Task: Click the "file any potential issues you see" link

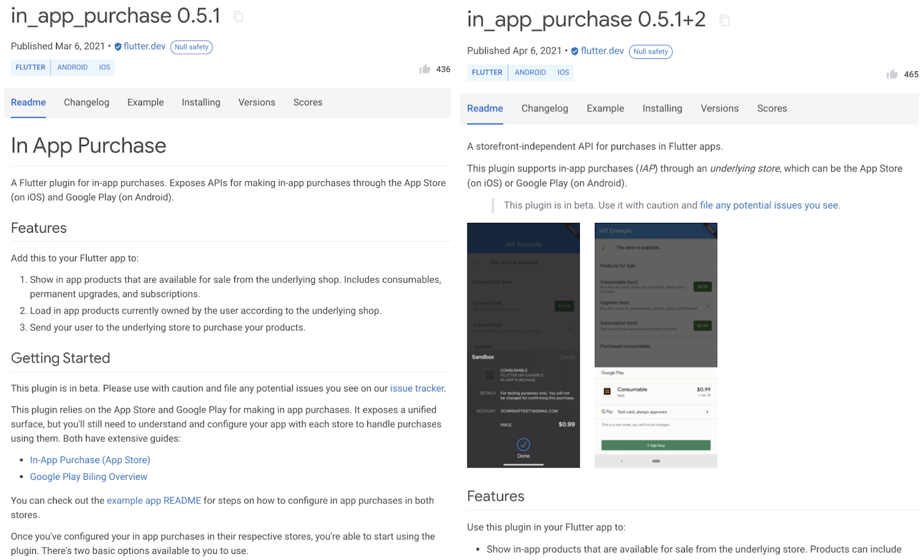Action: 769,205
